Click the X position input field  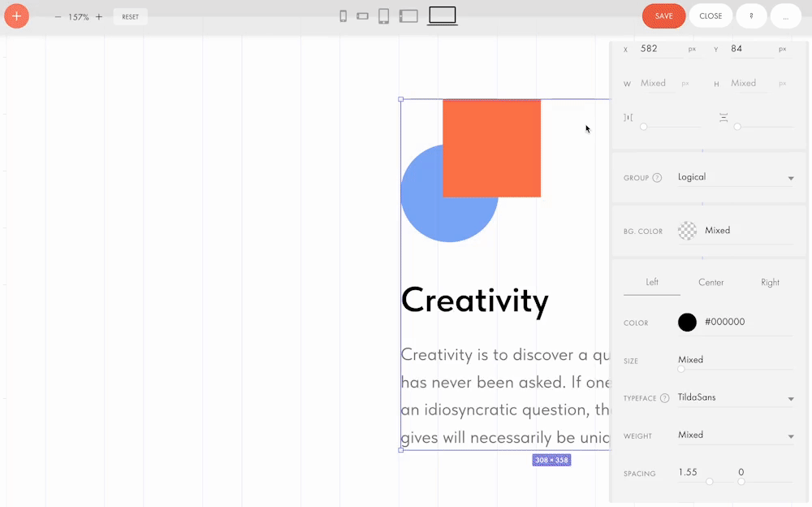point(662,49)
